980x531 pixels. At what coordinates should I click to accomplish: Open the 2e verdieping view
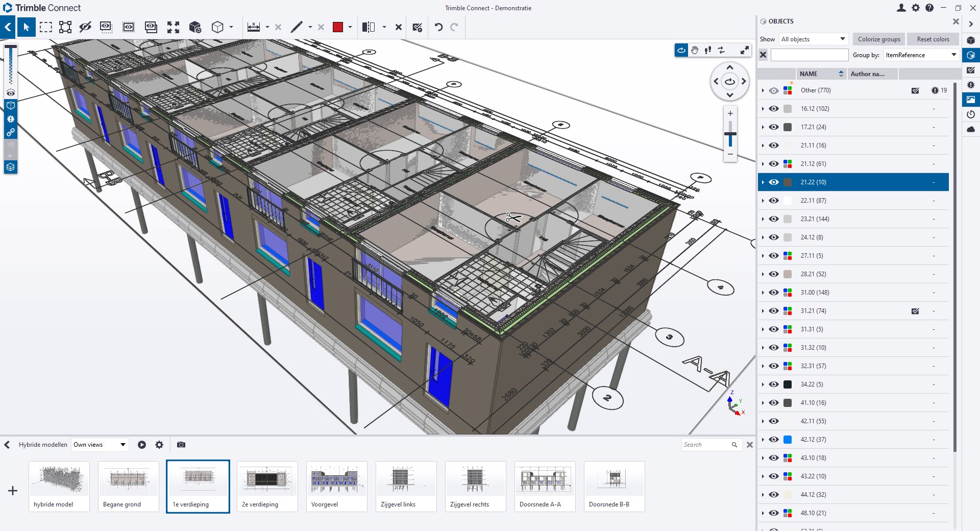click(267, 486)
